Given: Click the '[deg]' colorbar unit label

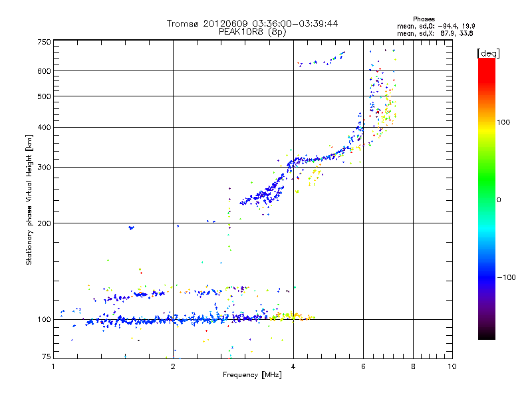Looking at the screenshot, I should click(488, 53).
